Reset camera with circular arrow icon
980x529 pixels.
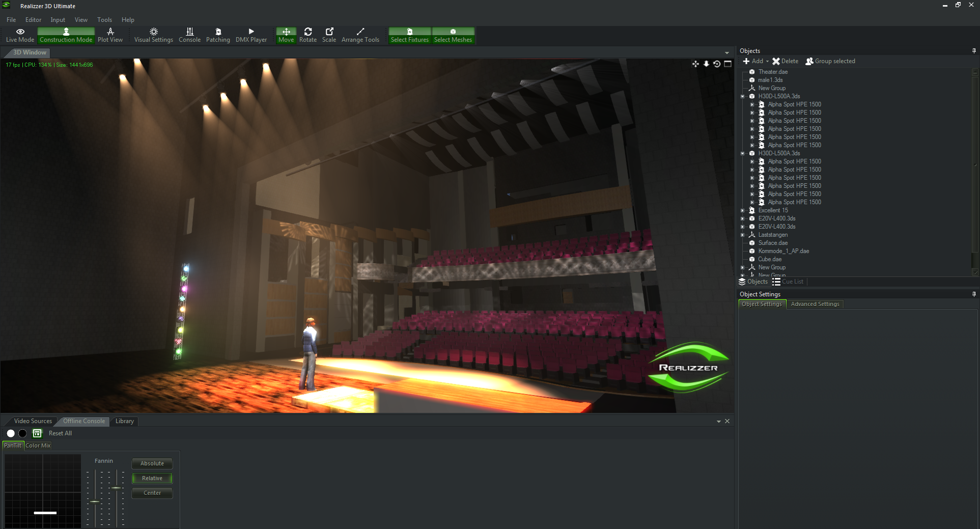click(x=717, y=64)
